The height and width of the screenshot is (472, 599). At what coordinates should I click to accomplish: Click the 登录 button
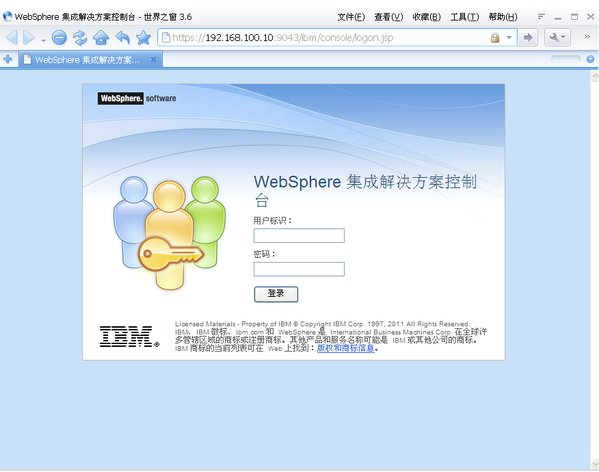click(276, 294)
